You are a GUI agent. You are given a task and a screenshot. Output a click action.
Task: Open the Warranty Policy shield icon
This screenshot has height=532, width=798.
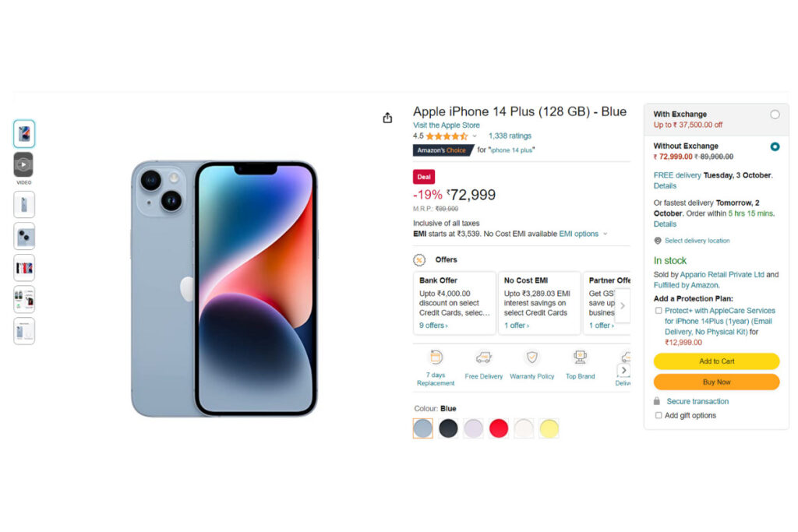(x=531, y=357)
